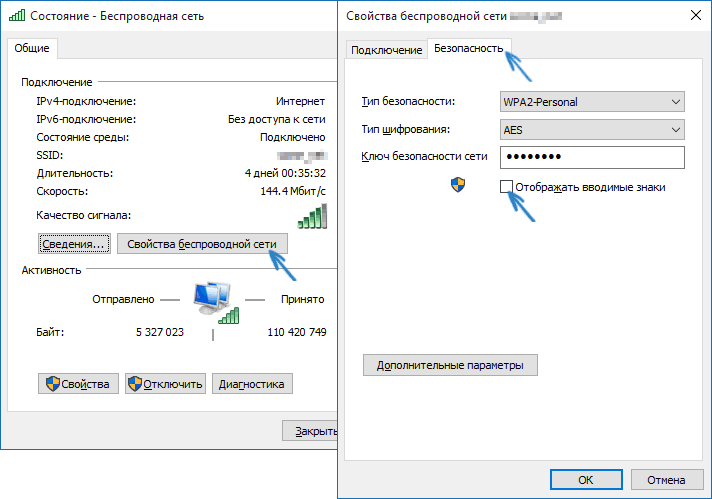The height and width of the screenshot is (499, 712).
Task: Open Сведения connection details
Action: pos(73,244)
